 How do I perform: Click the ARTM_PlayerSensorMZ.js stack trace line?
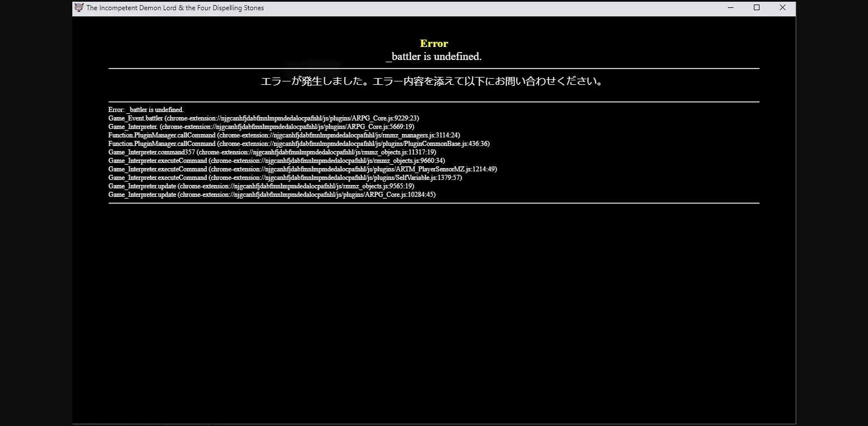(302, 169)
